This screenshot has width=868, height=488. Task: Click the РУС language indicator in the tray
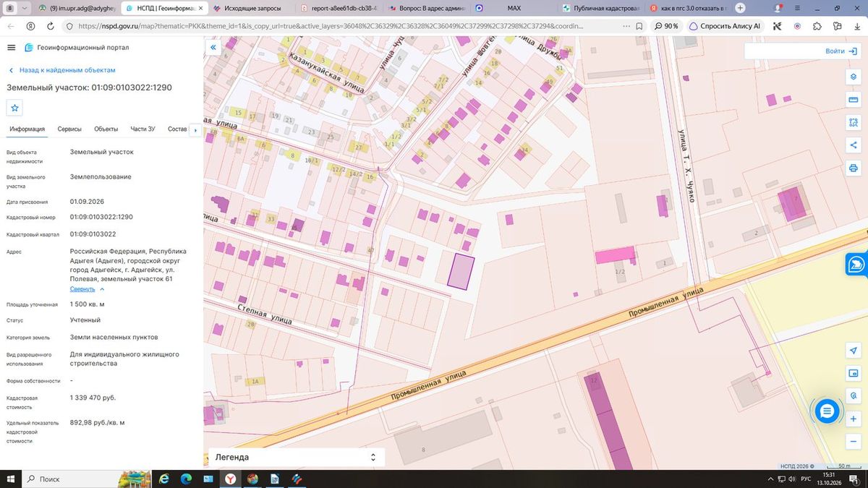[x=807, y=479]
